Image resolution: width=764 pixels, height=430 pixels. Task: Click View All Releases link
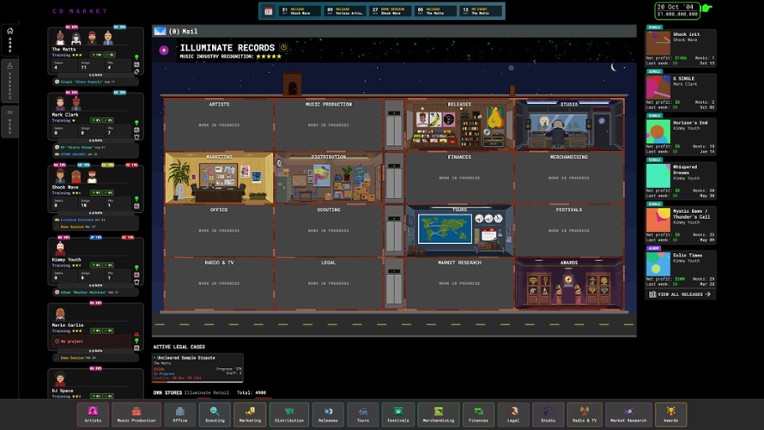(x=680, y=294)
